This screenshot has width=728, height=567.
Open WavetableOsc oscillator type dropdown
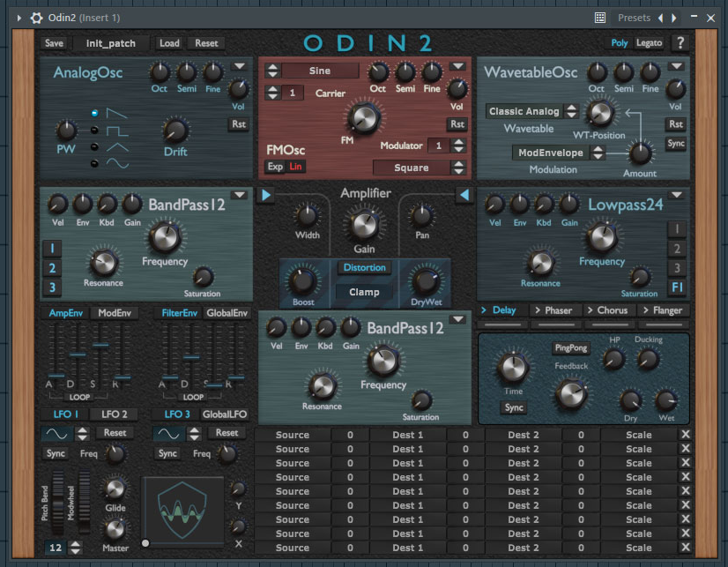[677, 66]
